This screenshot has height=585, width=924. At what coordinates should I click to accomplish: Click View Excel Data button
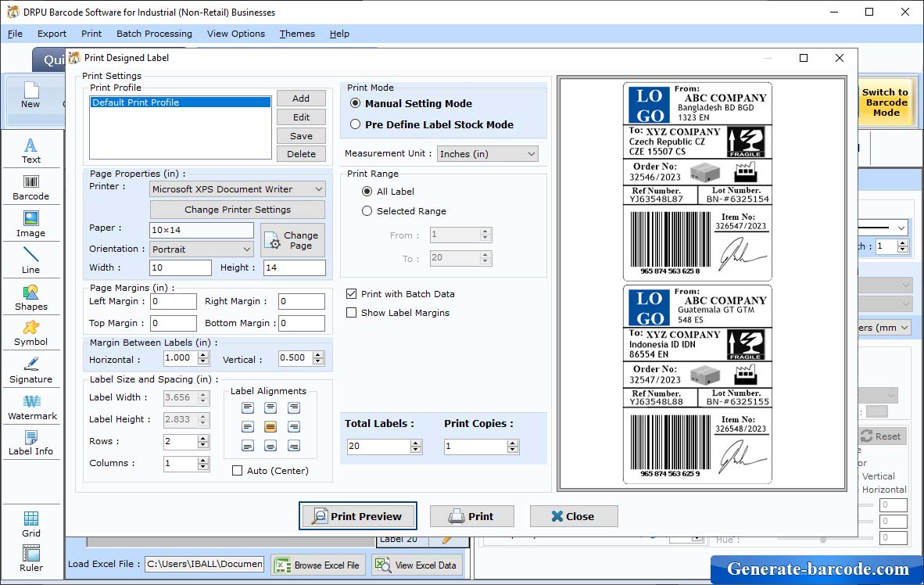coord(417,565)
